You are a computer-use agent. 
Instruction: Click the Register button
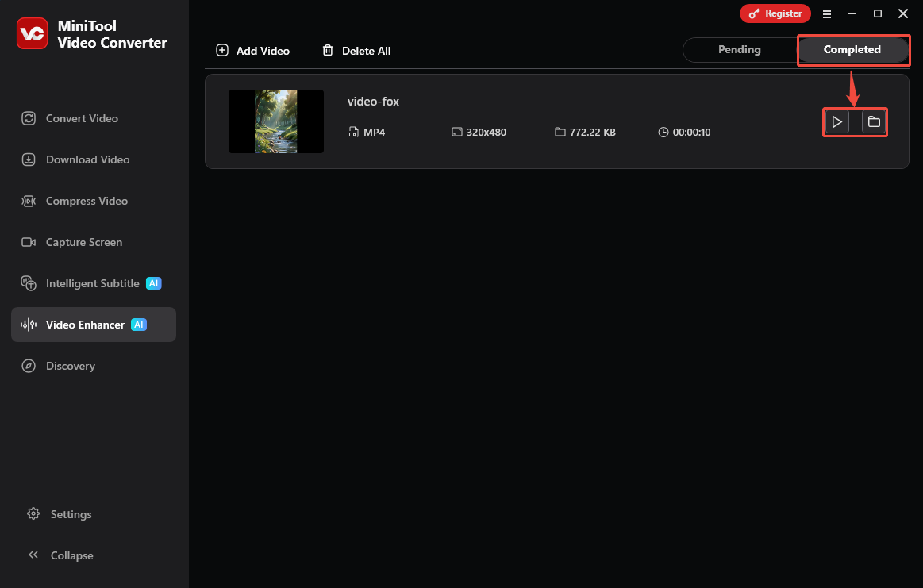pyautogui.click(x=775, y=13)
